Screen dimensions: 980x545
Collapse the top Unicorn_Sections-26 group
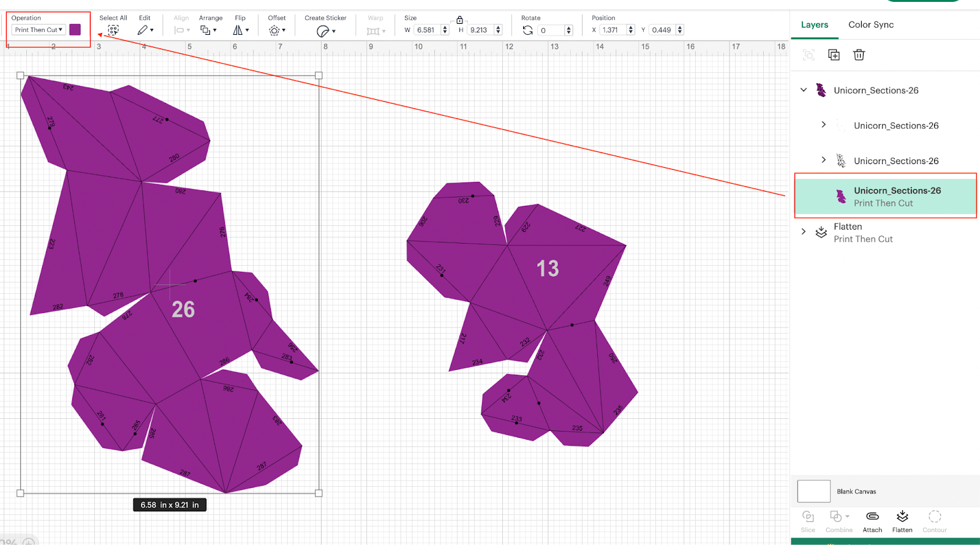804,90
